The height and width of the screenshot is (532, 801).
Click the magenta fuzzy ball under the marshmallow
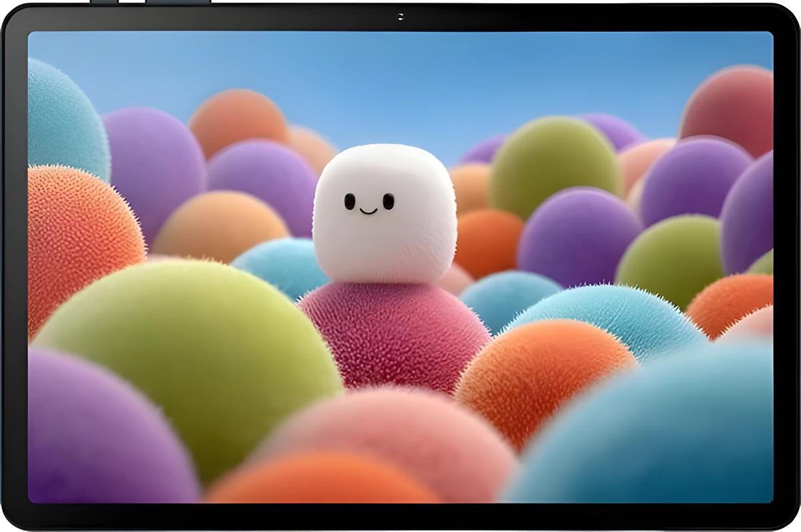tap(395, 334)
